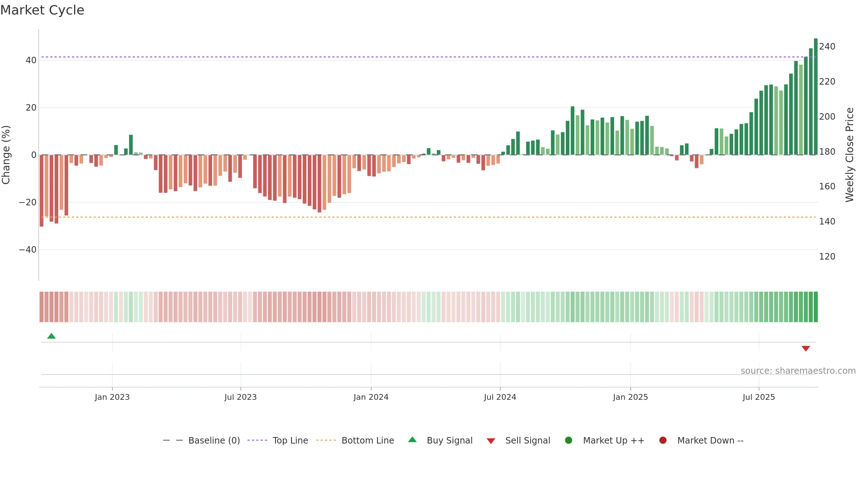Click the orange dotted Bottom Line on the chart
868x488 pixels.
(429, 217)
